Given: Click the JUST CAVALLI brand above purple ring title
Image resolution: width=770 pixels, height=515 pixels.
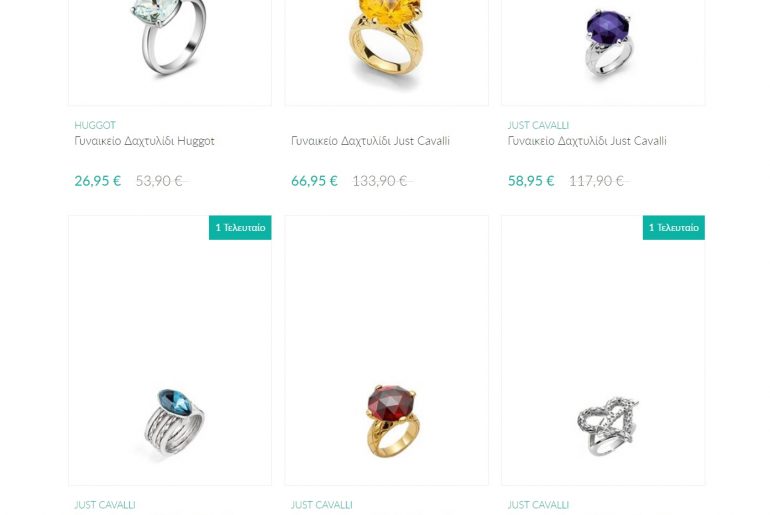Looking at the screenshot, I should click(538, 125).
